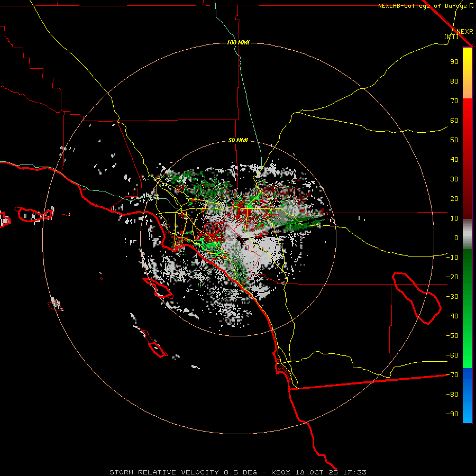The height and width of the screenshot is (476, 476).
Task: Click the NEXR label at top right
Action: (465, 32)
